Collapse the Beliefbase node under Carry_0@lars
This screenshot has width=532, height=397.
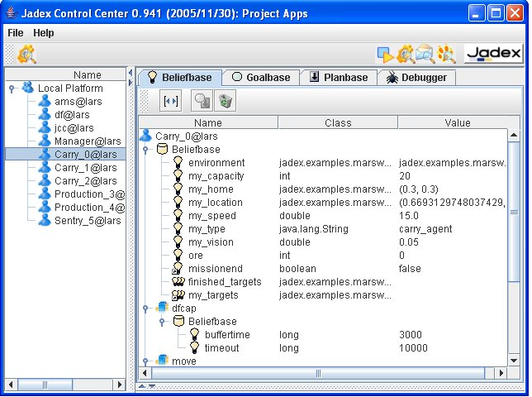pyautogui.click(x=145, y=150)
